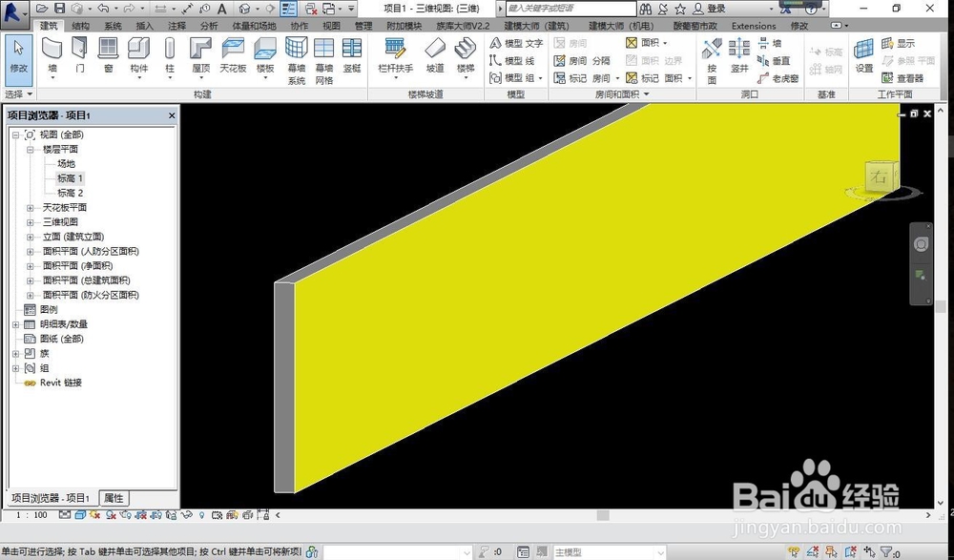
Task: Expand the 天花板平面 tree node
Action: (x=30, y=208)
